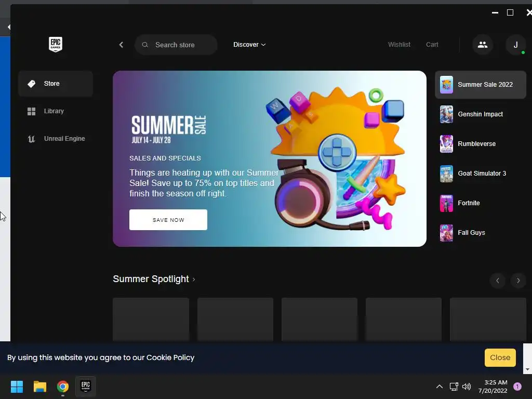
Task: Open the Library sidebar section
Action: point(56,111)
